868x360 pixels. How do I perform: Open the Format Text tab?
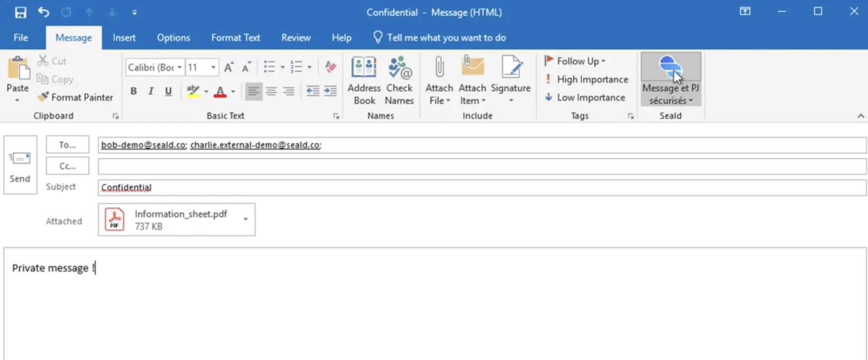[x=236, y=38]
